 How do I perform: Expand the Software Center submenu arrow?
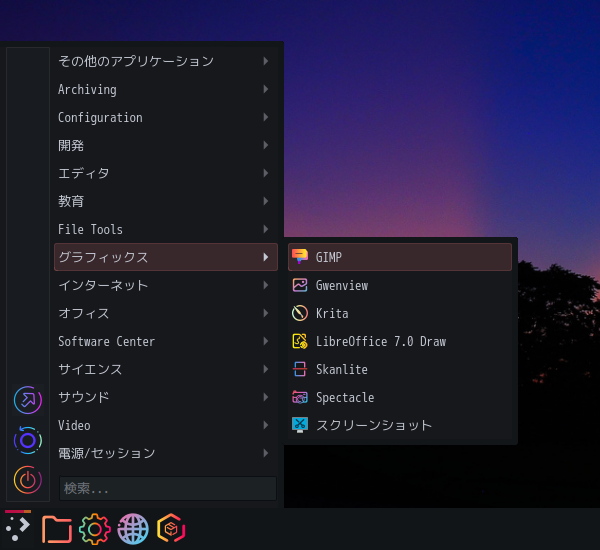tap(266, 341)
